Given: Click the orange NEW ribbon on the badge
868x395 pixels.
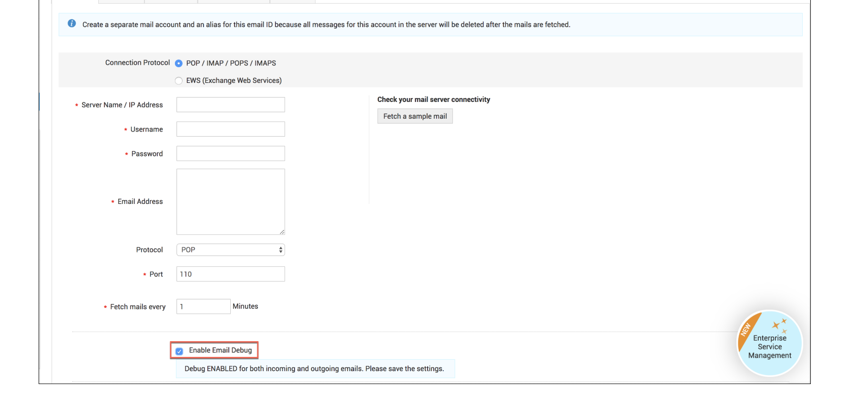Looking at the screenshot, I should [x=746, y=329].
